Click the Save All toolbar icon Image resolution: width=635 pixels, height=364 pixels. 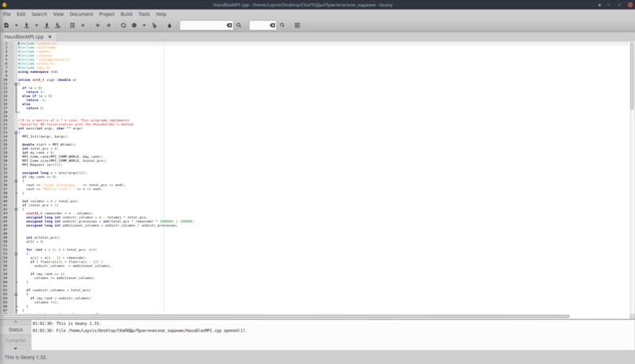[x=57, y=25]
